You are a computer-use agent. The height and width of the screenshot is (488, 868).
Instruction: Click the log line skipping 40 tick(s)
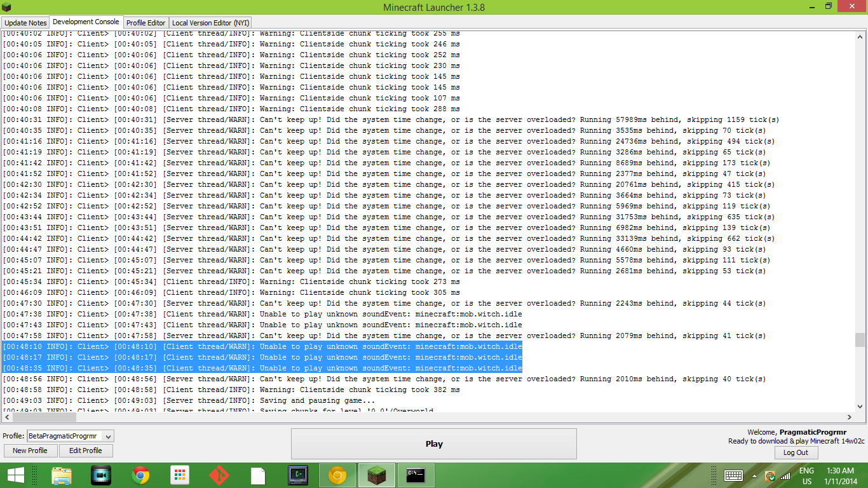point(384,379)
